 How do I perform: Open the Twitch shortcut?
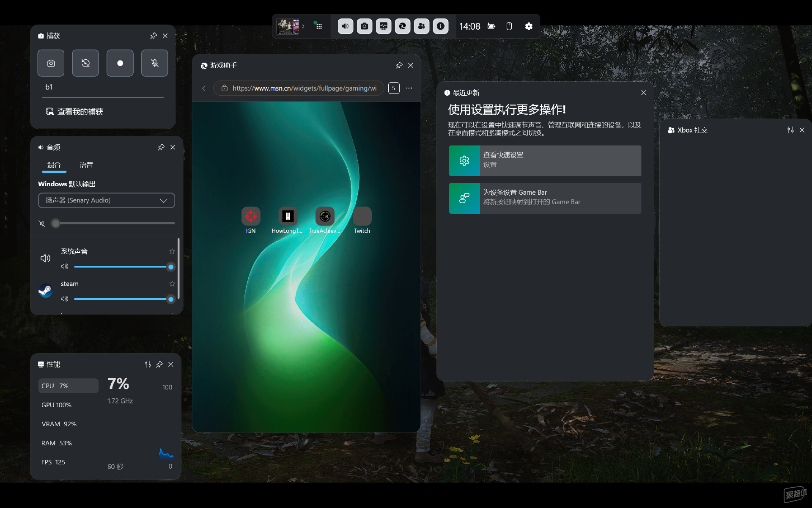pyautogui.click(x=362, y=220)
